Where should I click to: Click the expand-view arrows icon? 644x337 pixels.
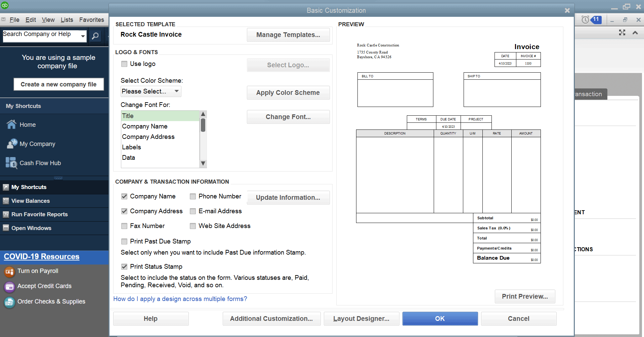coord(622,33)
